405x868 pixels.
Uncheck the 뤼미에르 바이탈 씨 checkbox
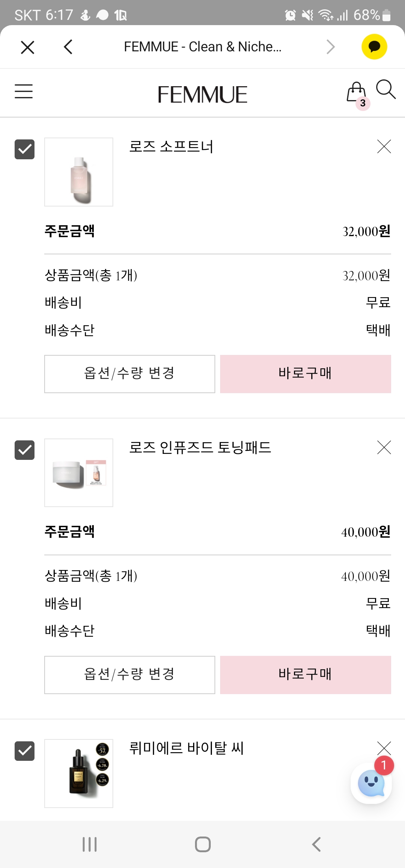pyautogui.click(x=24, y=751)
